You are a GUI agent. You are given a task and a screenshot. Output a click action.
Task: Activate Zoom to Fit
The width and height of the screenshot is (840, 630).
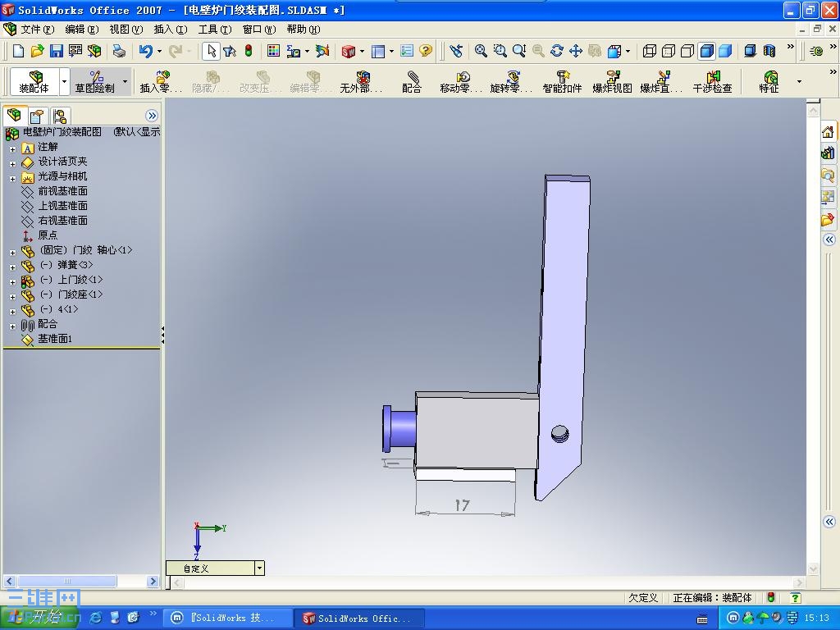pyautogui.click(x=481, y=51)
